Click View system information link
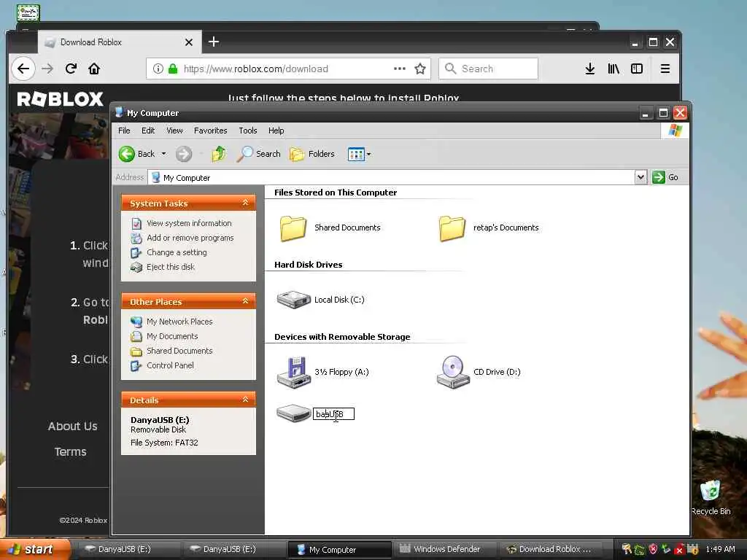The width and height of the screenshot is (747, 560). 189,223
